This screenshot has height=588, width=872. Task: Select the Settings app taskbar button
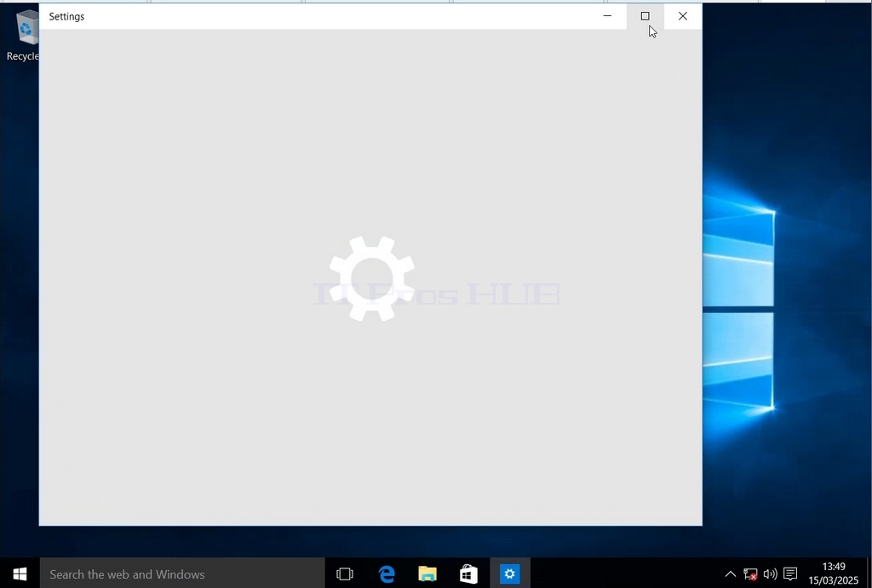pos(509,574)
